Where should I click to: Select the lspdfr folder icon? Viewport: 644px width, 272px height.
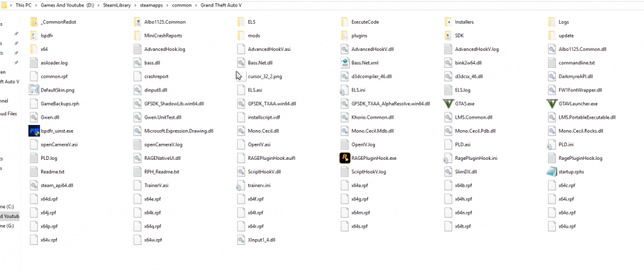[33, 35]
